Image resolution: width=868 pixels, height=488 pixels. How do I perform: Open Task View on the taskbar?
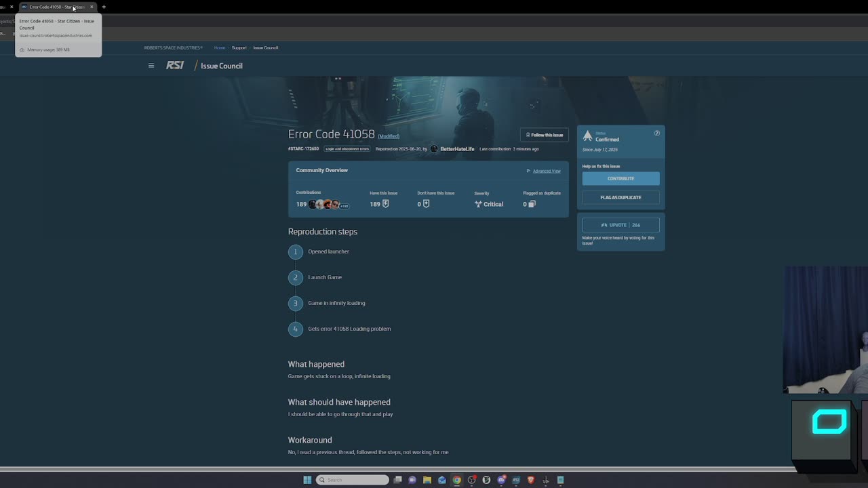pos(398,480)
